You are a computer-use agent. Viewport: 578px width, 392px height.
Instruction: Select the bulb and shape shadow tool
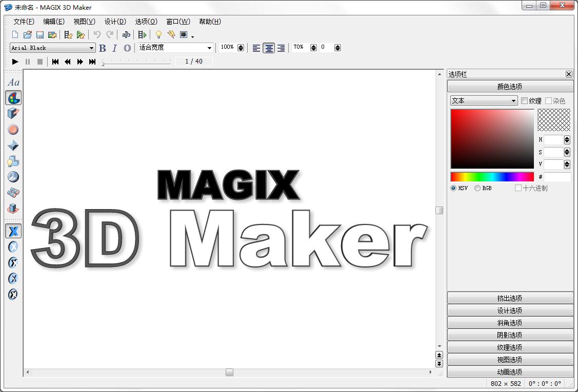[13, 161]
